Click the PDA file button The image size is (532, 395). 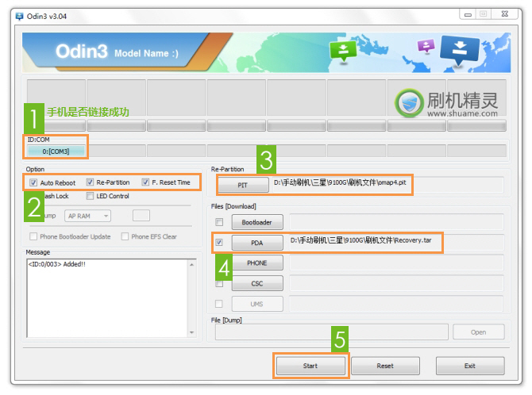[257, 243]
